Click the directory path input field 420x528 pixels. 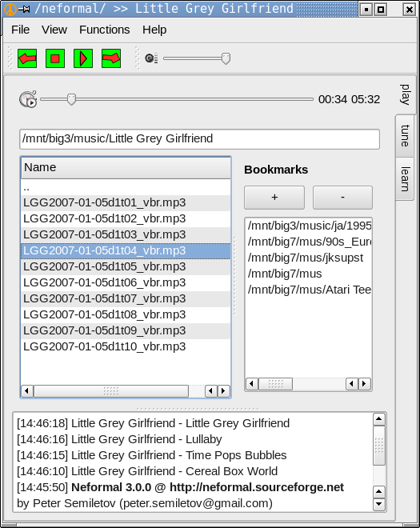tap(199, 138)
